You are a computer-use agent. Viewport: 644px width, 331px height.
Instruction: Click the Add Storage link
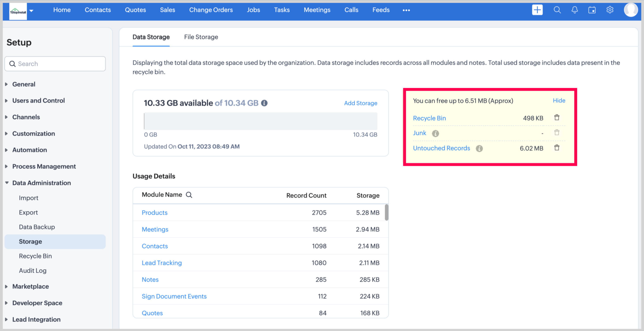[360, 103]
